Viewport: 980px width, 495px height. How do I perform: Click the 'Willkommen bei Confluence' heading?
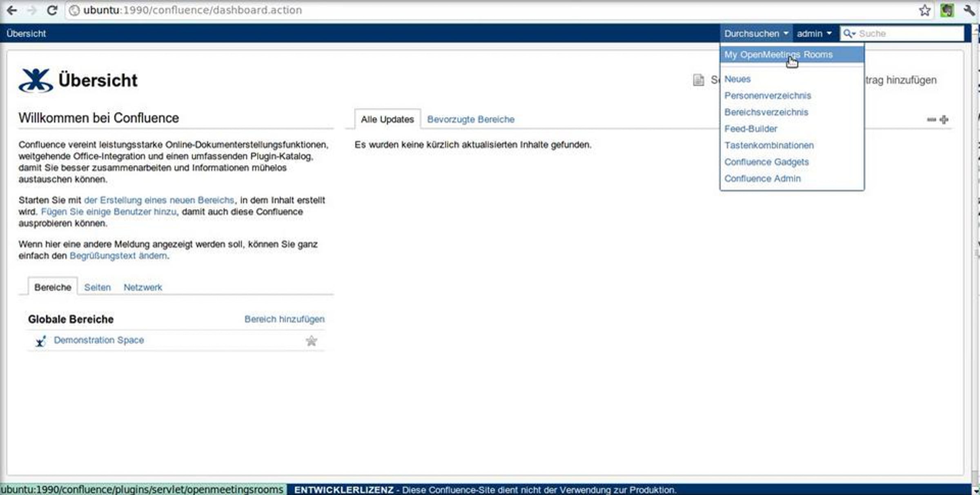click(x=99, y=118)
